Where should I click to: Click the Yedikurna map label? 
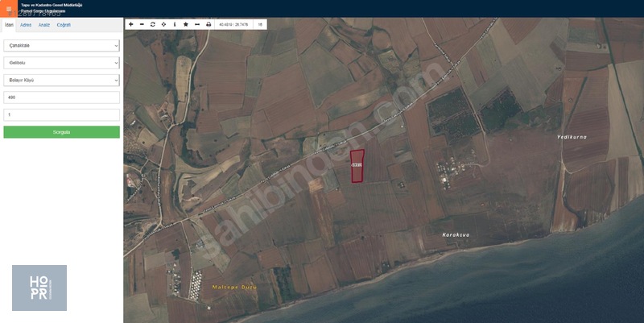(572, 137)
